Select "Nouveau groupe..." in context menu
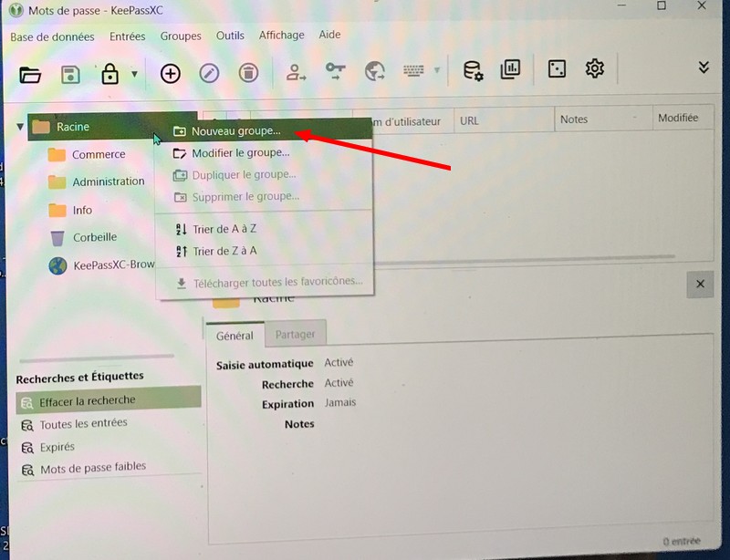The height and width of the screenshot is (560, 730). (x=235, y=130)
